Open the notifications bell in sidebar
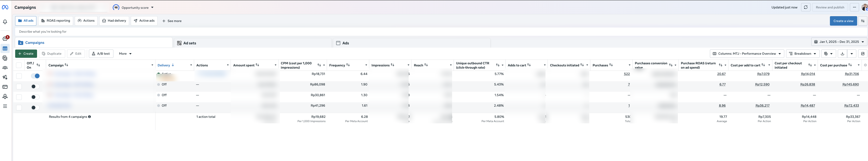The height and width of the screenshot is (161, 868). click(5, 22)
